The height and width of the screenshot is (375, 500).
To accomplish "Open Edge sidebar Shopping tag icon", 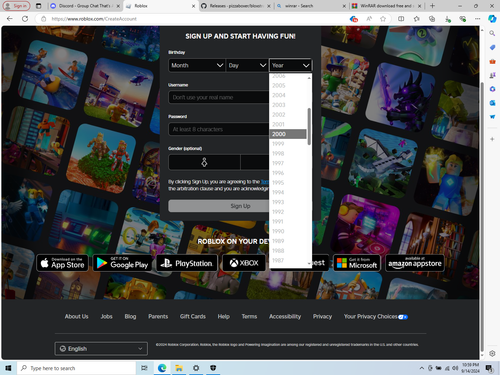I will [x=492, y=47].
